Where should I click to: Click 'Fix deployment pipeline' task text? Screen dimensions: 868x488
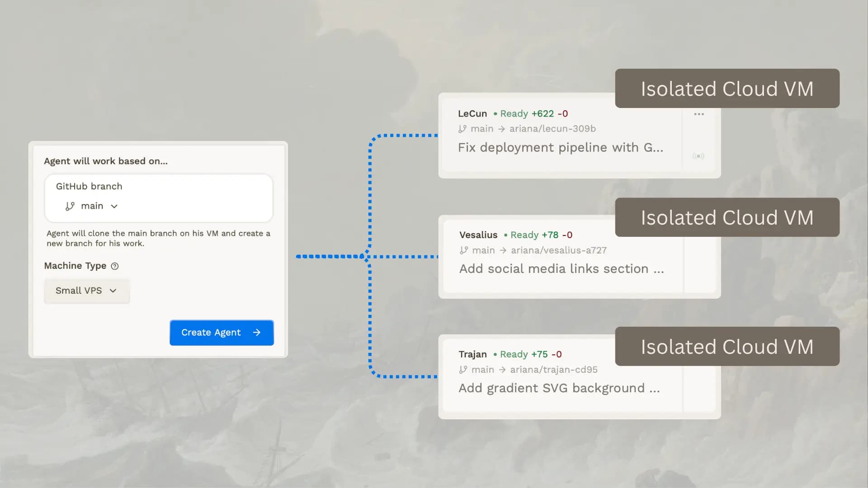(x=560, y=148)
